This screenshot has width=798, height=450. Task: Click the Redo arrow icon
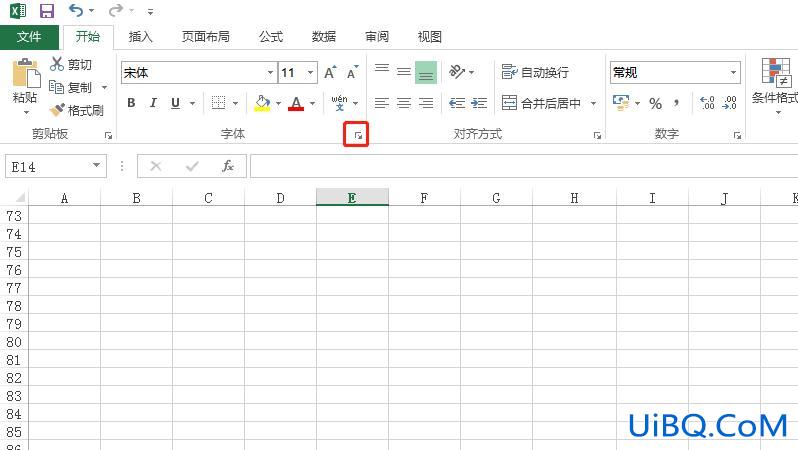pyautogui.click(x=116, y=10)
